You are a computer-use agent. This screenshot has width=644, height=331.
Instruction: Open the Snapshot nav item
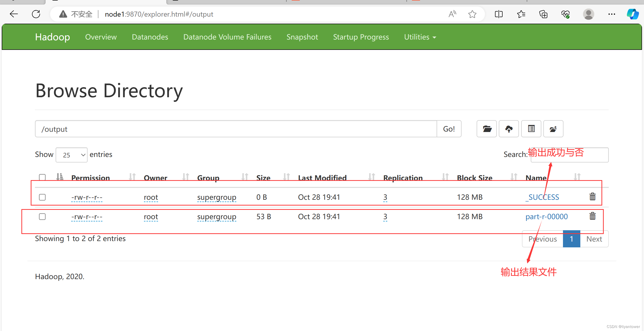(x=302, y=37)
